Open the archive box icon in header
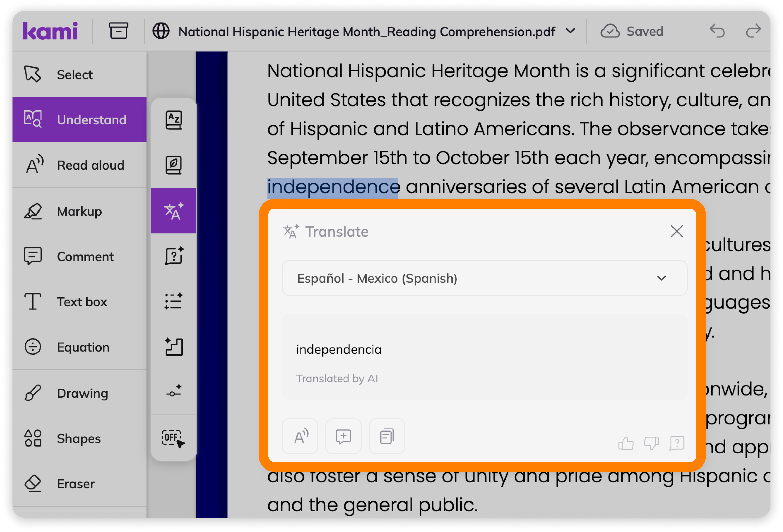This screenshot has height=532, width=783. click(118, 31)
